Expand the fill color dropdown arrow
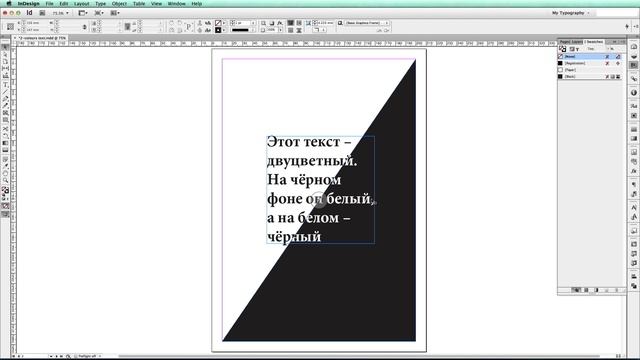The width and height of the screenshot is (640, 360). tap(224, 23)
